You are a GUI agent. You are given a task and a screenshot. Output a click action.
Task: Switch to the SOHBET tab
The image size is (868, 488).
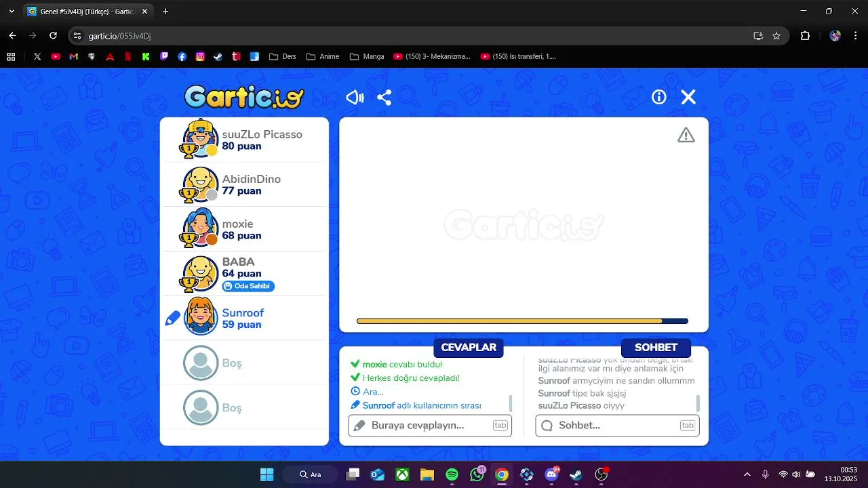tap(656, 348)
